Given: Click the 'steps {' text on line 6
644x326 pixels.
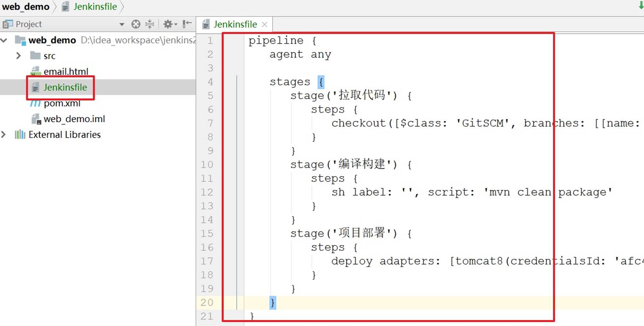Looking at the screenshot, I should (x=334, y=109).
